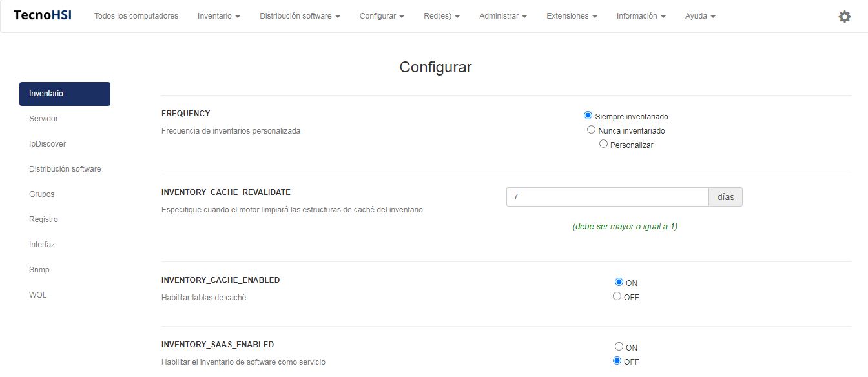Viewport: 868px width, 377px height.
Task: Open the IpDiscover configuration tab
Action: coord(48,144)
